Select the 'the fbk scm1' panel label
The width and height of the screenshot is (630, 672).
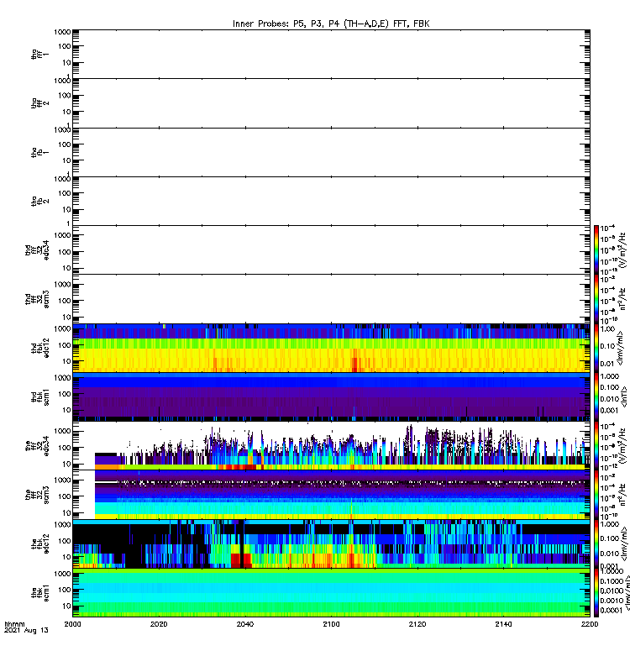(x=40, y=593)
